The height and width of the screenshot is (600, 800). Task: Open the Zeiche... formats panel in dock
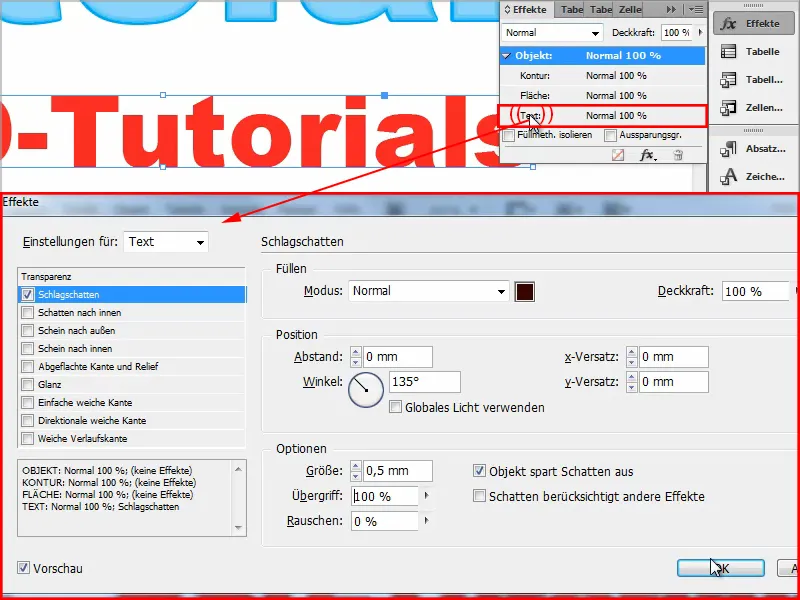(753, 177)
